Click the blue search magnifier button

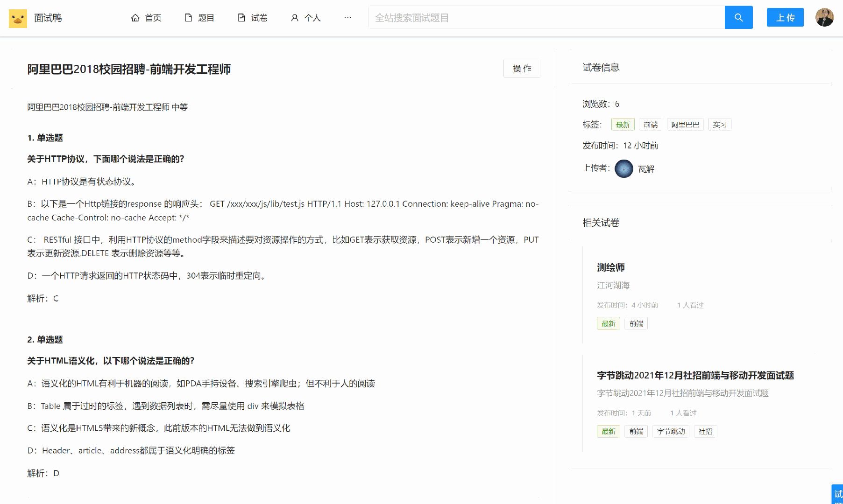click(738, 18)
